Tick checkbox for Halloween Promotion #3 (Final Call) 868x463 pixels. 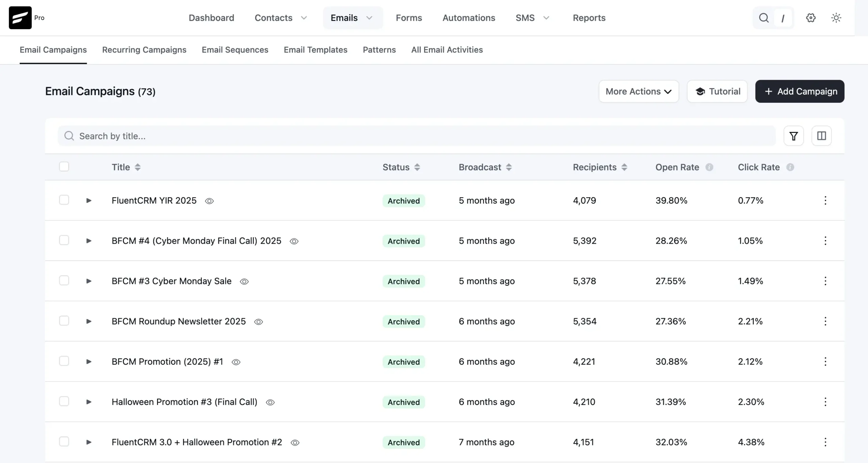tap(64, 402)
